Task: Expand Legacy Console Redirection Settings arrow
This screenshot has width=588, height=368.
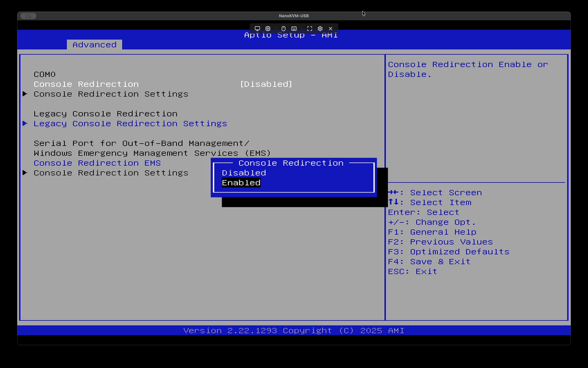Action: [25, 124]
